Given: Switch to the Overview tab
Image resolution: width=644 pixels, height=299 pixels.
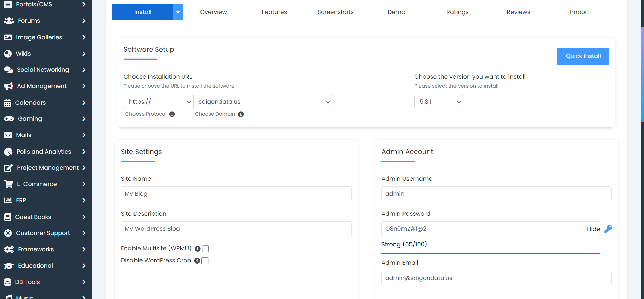Looking at the screenshot, I should (x=213, y=12).
